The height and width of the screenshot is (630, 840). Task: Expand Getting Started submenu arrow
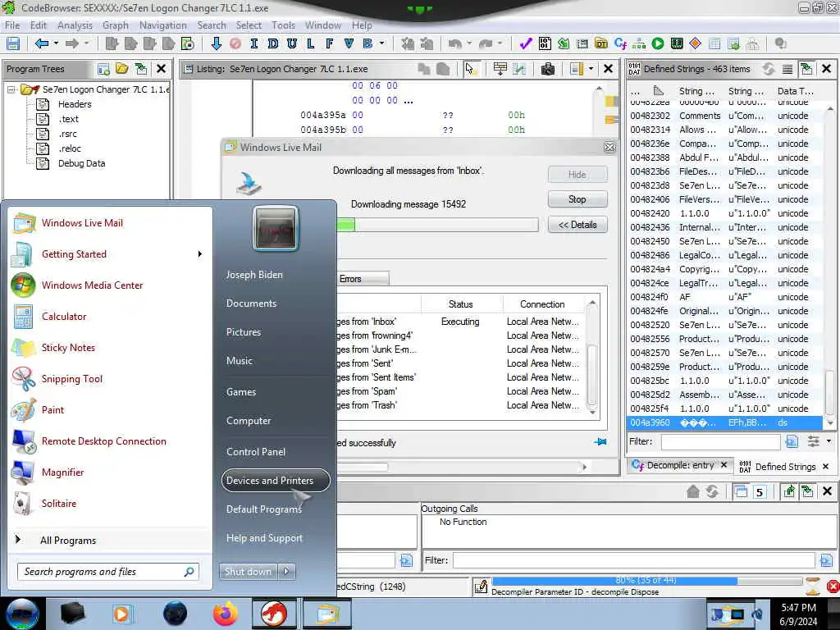point(200,254)
